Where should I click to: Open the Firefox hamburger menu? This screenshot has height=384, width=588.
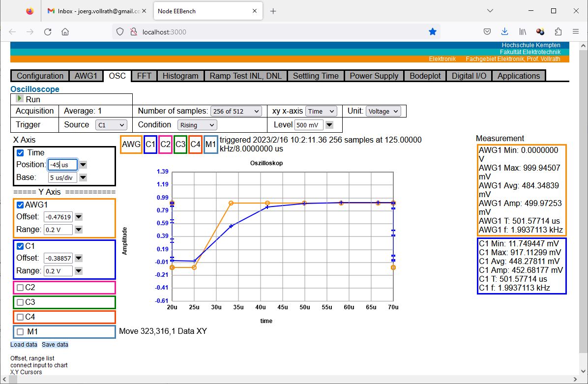(x=575, y=32)
